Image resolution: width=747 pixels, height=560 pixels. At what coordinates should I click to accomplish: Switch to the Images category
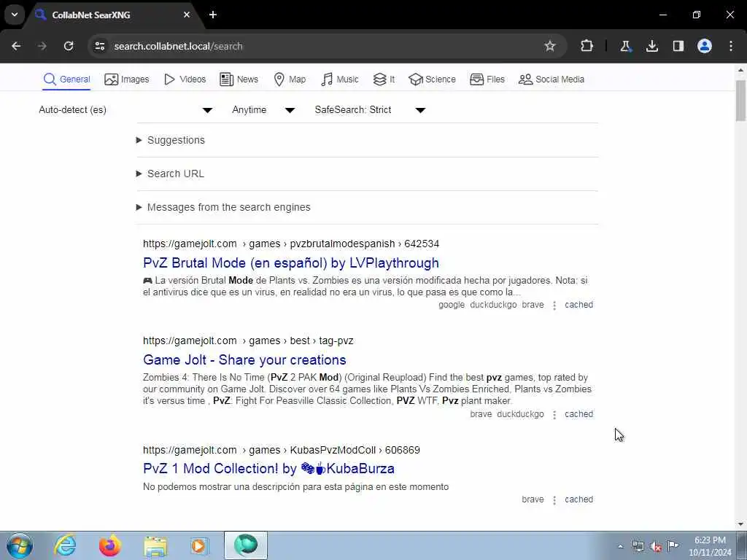[127, 79]
